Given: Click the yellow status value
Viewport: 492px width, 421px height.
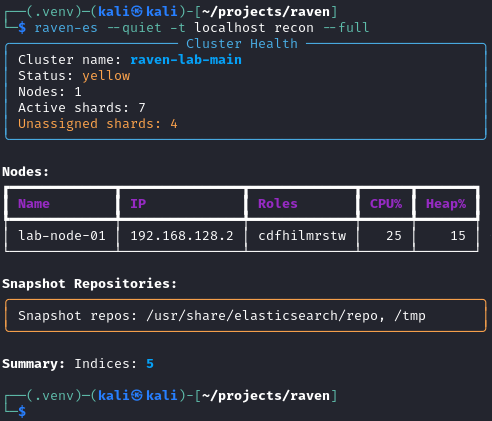Looking at the screenshot, I should point(106,76).
